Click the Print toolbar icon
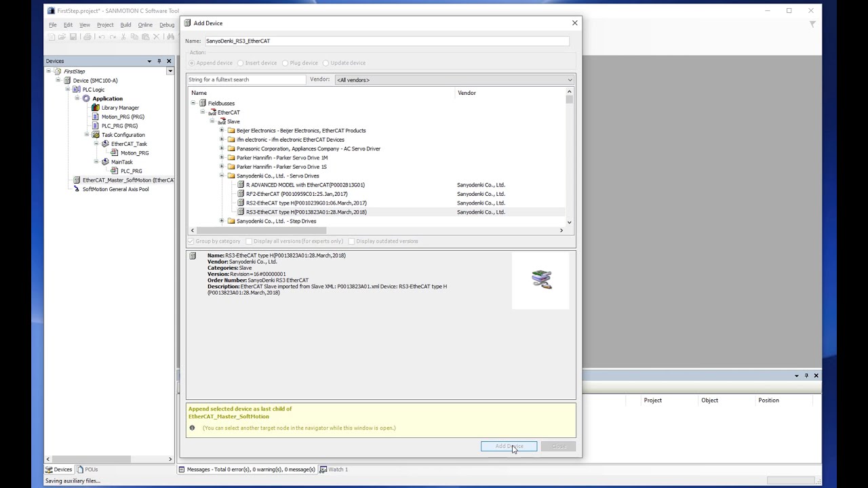Viewport: 868px width, 488px height. [x=87, y=37]
